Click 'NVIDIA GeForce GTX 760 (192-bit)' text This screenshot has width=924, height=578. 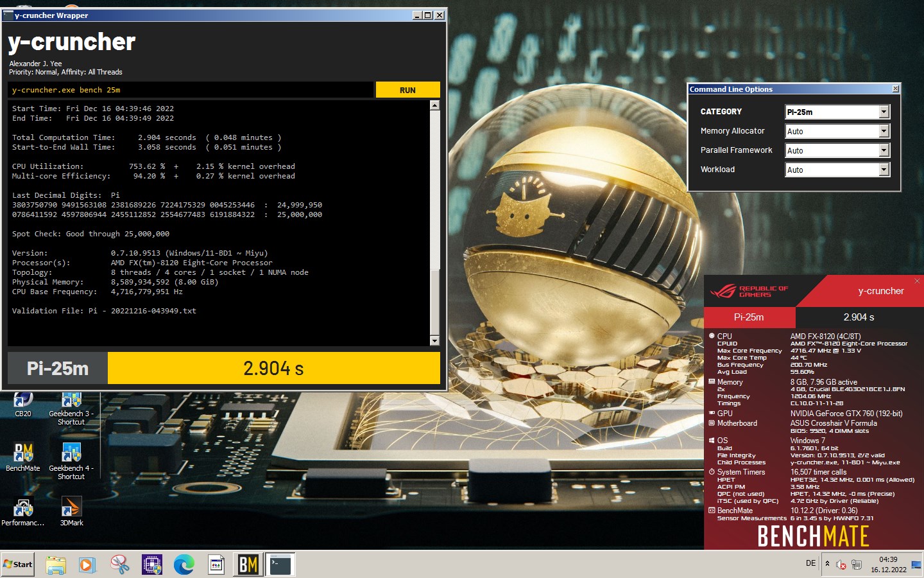click(846, 414)
